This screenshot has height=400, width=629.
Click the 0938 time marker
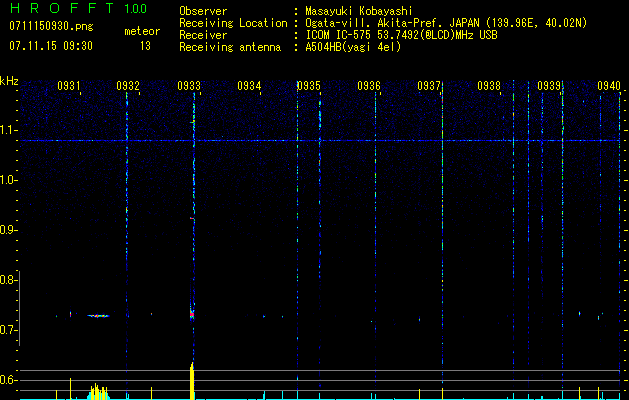point(489,86)
